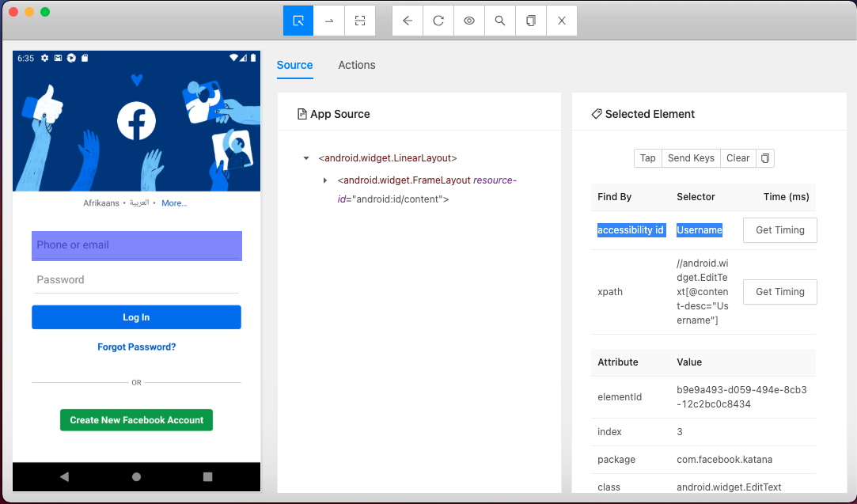The image size is (857, 504).
Task: Click the Facebook logo in device preview
Action: pyautogui.click(x=137, y=121)
